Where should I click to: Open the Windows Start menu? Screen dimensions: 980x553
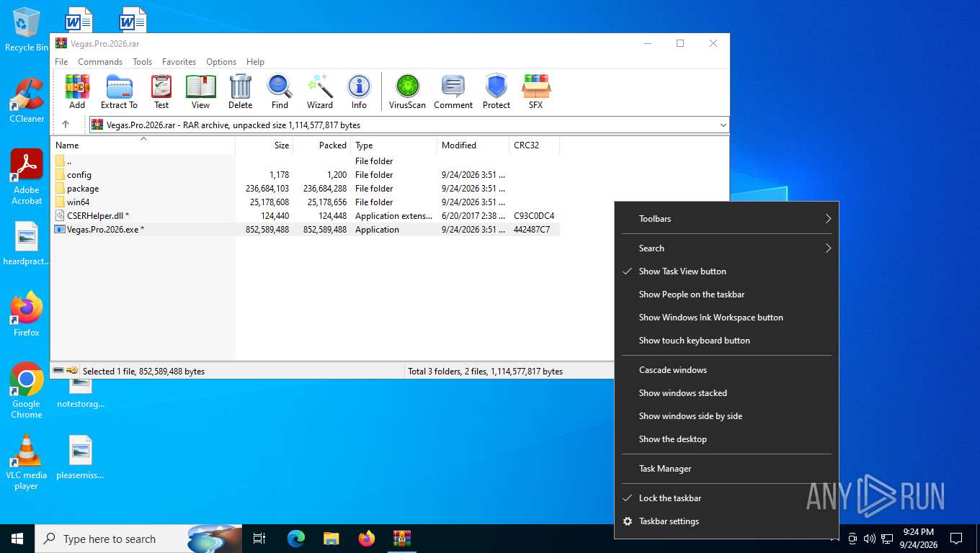pos(17,539)
